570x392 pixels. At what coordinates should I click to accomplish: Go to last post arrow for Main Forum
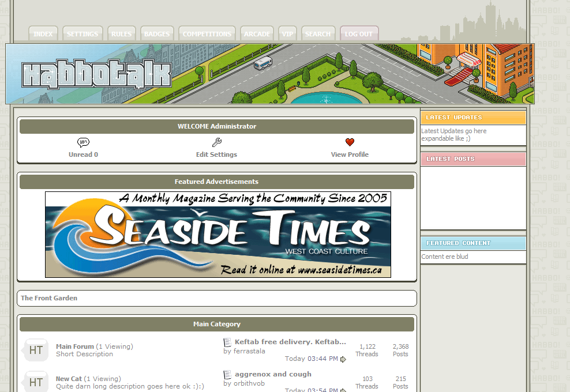point(343,359)
